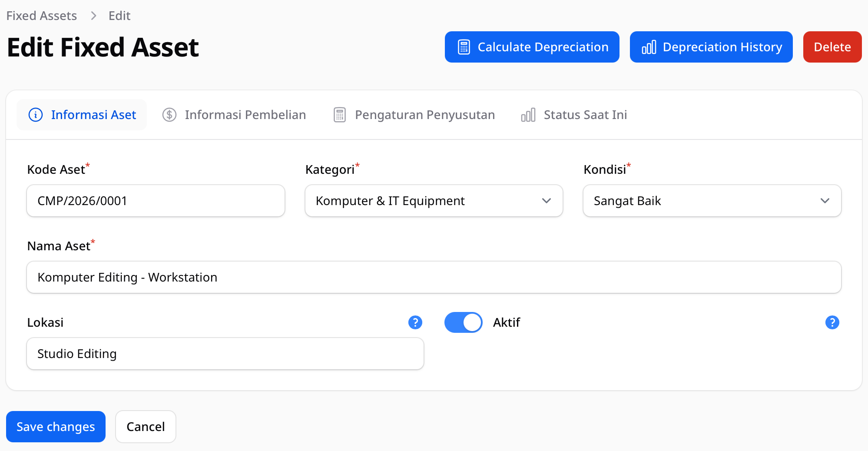Image resolution: width=868 pixels, height=451 pixels.
Task: Click the info icon on Informasi Aset tab
Action: pyautogui.click(x=36, y=115)
